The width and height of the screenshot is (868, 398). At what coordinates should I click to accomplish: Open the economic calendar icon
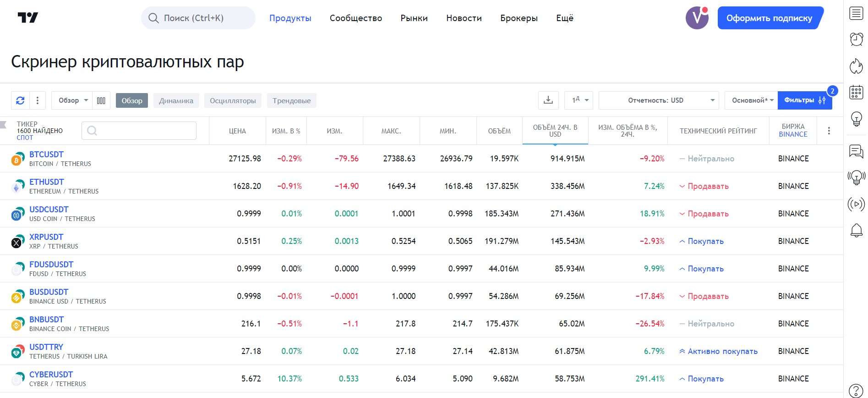(x=856, y=92)
